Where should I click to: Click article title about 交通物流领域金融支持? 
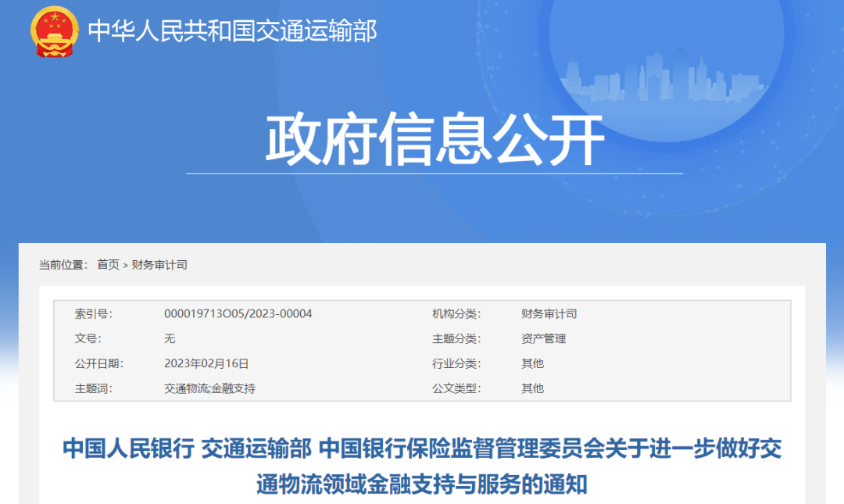[x=422, y=466]
